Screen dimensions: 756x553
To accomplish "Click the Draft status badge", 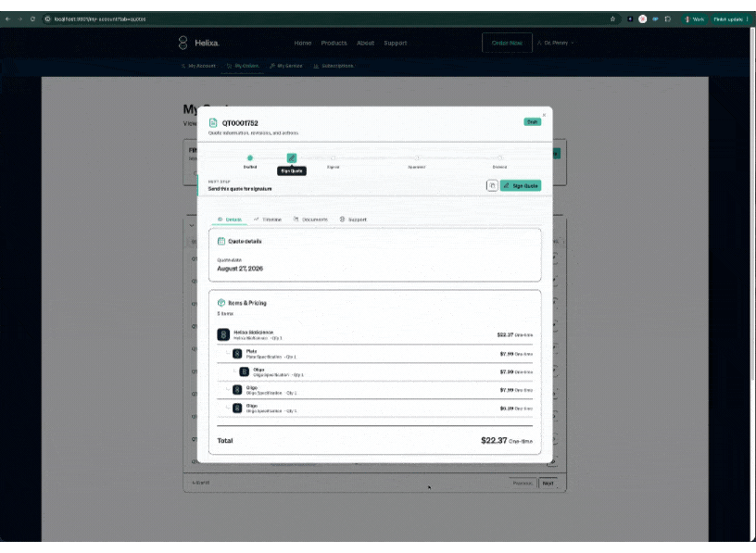I will point(533,122).
